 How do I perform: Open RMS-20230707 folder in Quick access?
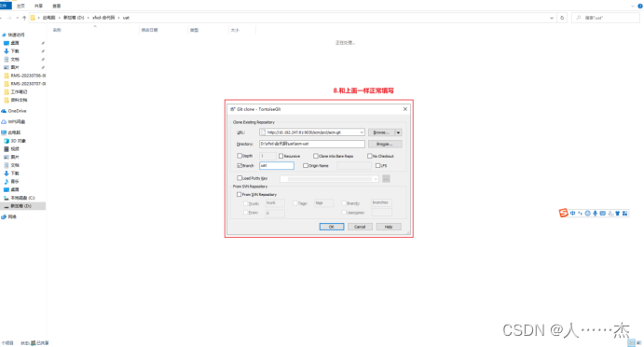click(24, 83)
